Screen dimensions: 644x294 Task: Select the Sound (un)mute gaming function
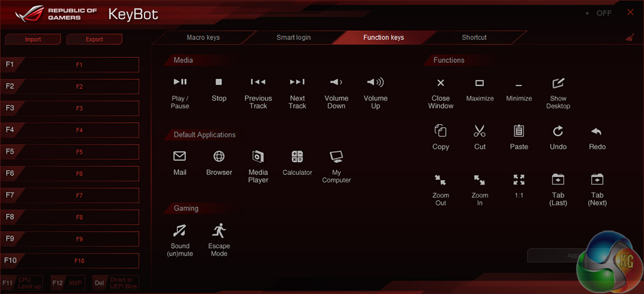pos(180,230)
